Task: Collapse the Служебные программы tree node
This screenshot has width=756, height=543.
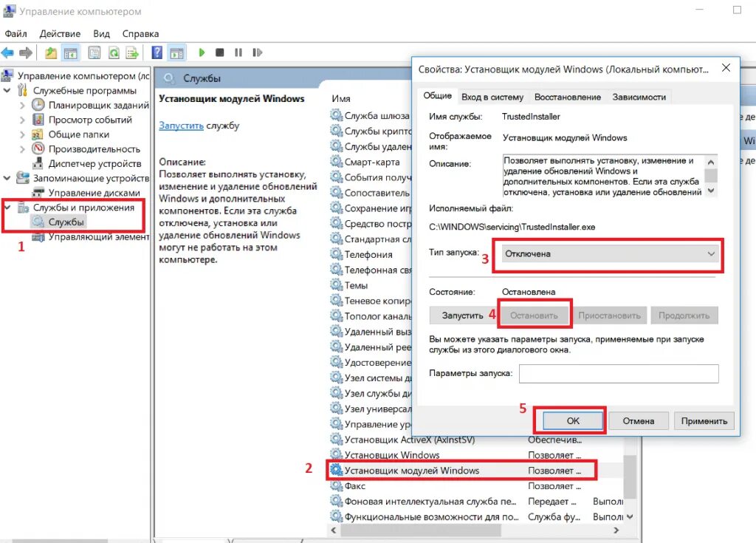Action: pos(7,90)
